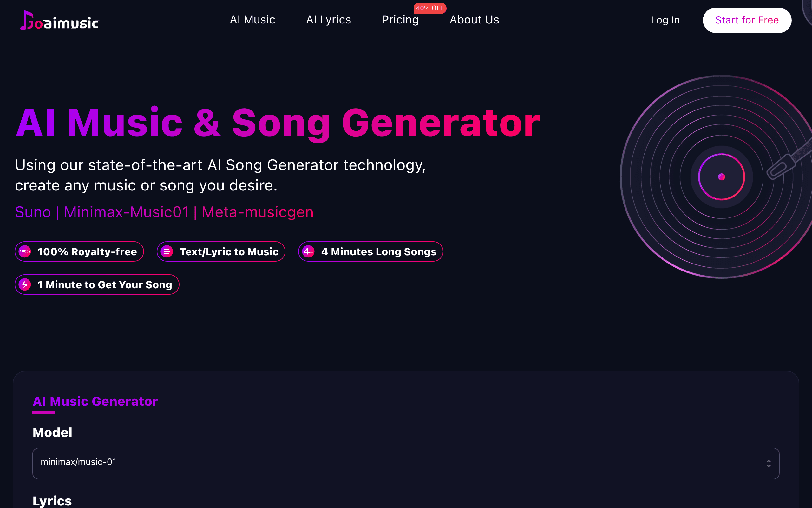Click the Suno | Minimax-Music01 | Meta-musicgen text
Screen dimensions: 812x508
click(164, 212)
